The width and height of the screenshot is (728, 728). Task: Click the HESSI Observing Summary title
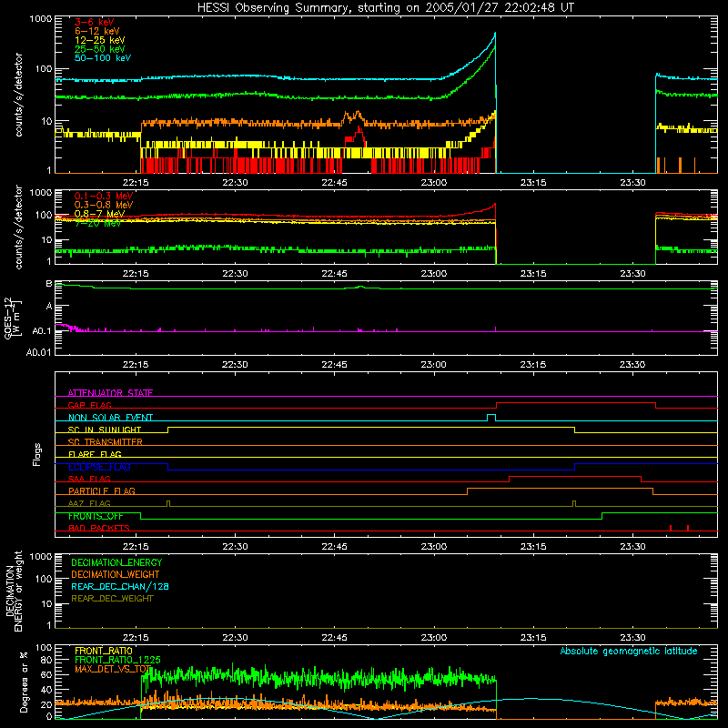pos(385,7)
